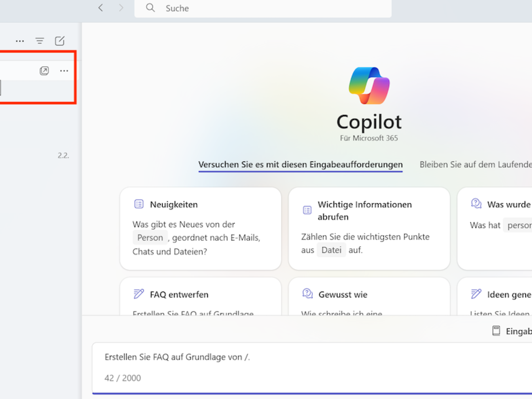Select tab Versuchen Sie es mit diesen Eingabeaufforderungen
The width and height of the screenshot is (532, 399).
(x=300, y=165)
